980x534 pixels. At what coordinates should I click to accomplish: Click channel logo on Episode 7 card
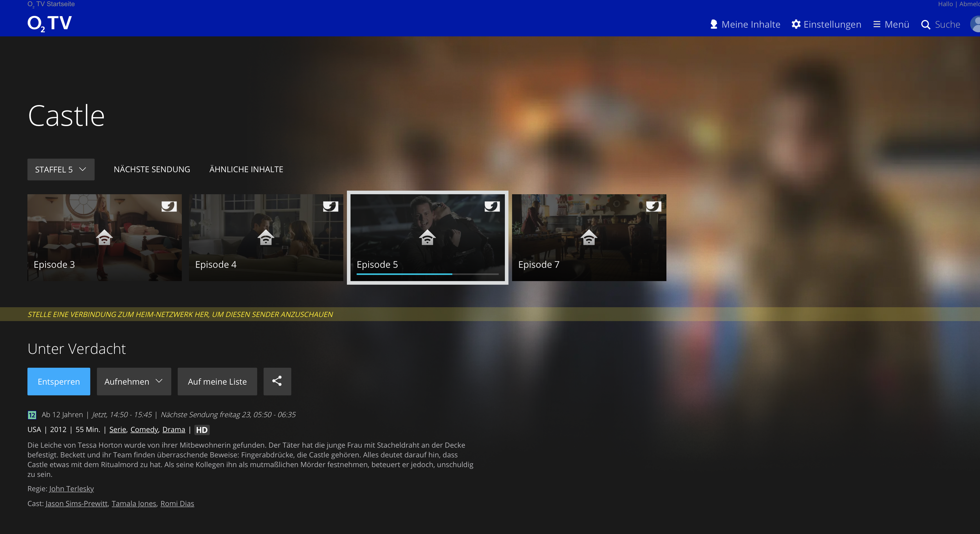coord(654,206)
